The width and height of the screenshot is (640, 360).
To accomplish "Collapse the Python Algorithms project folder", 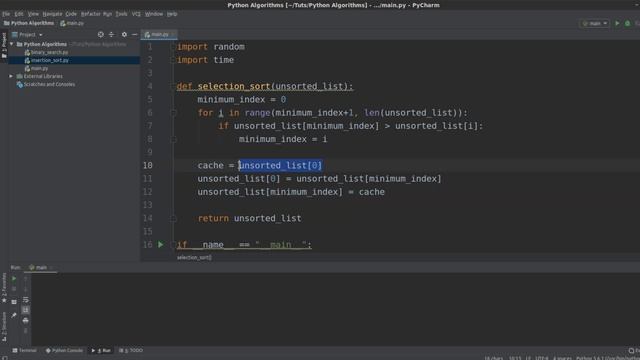I will click(12, 44).
